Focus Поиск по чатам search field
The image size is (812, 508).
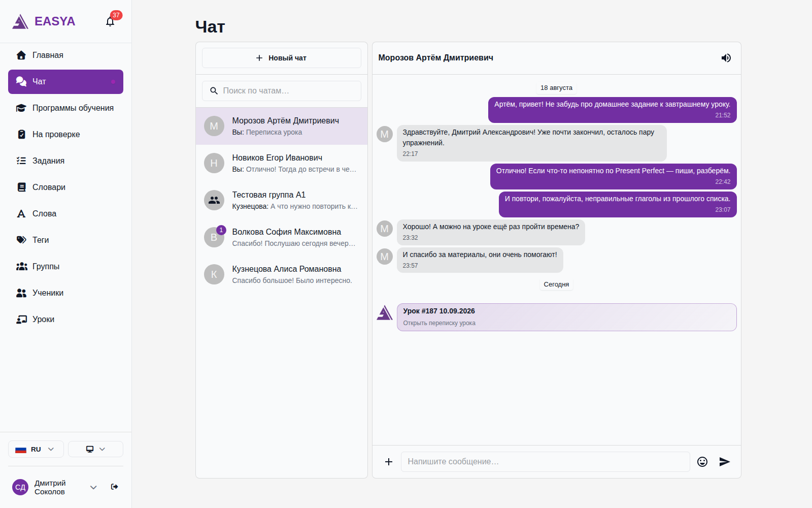tap(282, 91)
